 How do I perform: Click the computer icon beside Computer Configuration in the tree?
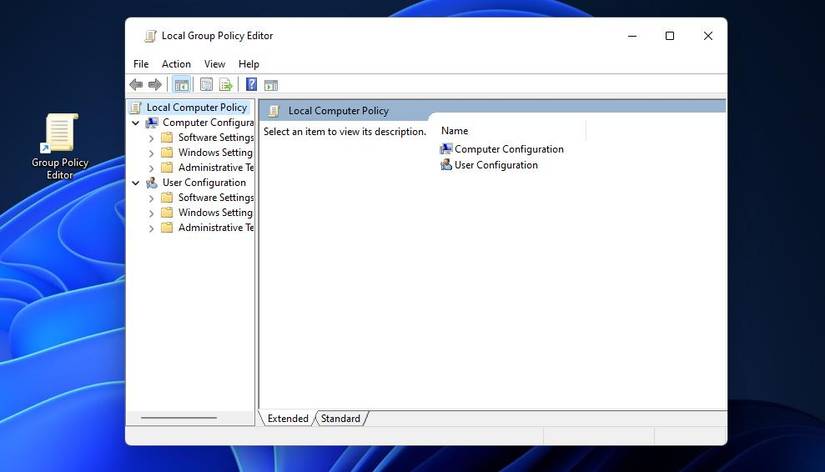point(152,123)
